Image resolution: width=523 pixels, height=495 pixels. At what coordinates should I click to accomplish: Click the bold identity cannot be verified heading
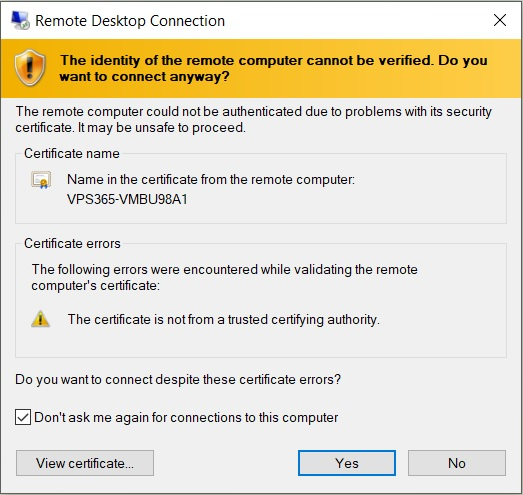(x=274, y=68)
